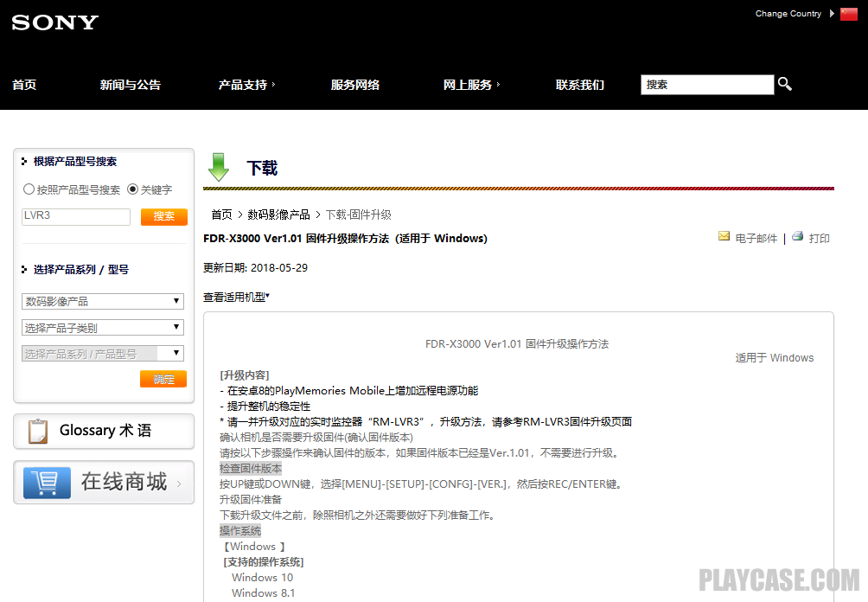Viewport: 868px width, 602px height.
Task: Click the 数码影像产品 breadcrumb link
Action: click(x=279, y=215)
